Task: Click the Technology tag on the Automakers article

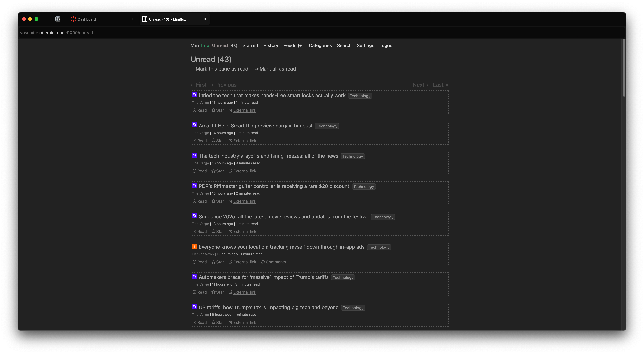Action: coord(343,277)
